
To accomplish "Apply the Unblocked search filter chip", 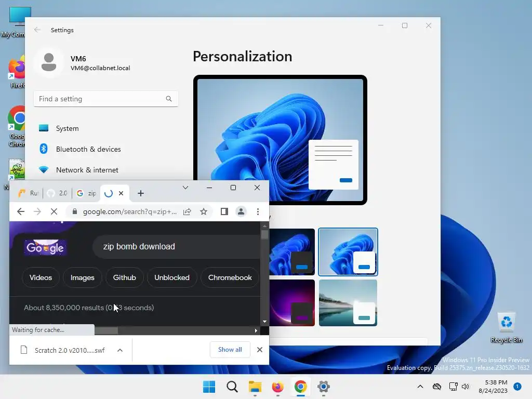I will (172, 277).
